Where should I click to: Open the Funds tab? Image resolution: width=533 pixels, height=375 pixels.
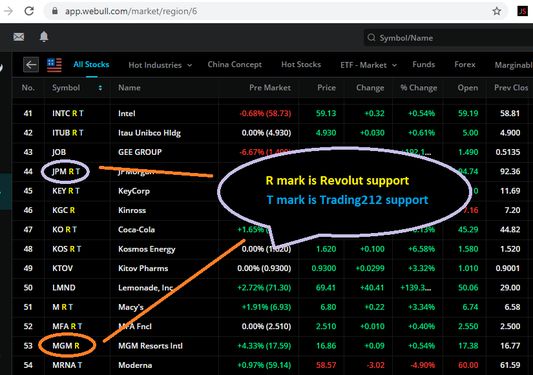[424, 65]
